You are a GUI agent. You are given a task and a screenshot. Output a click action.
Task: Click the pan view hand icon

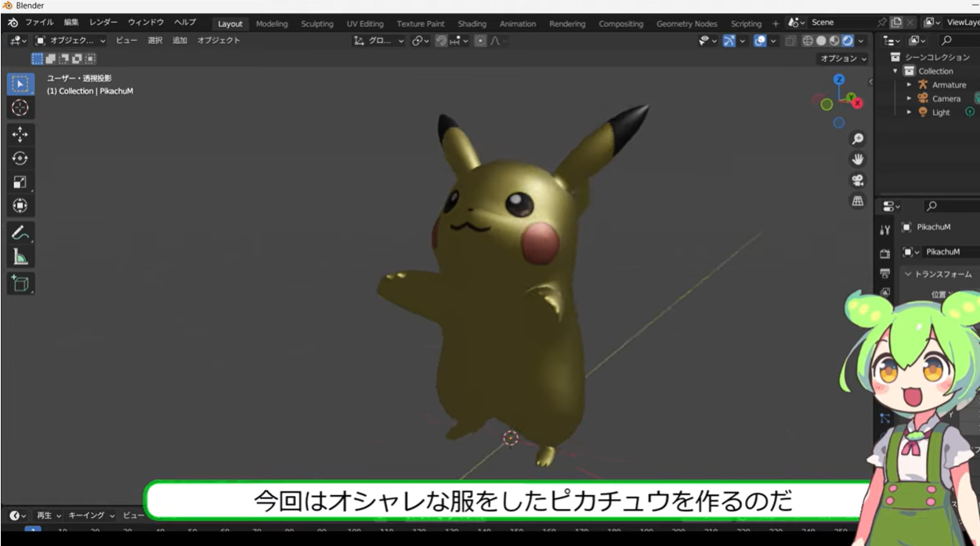tap(858, 159)
